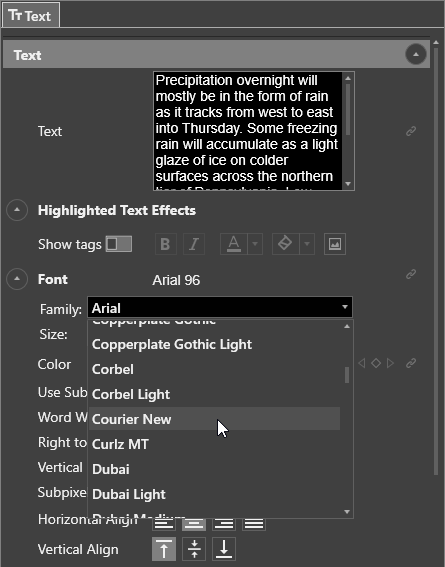Click the text color icon
Screen dimensions: 445x567
point(234,244)
